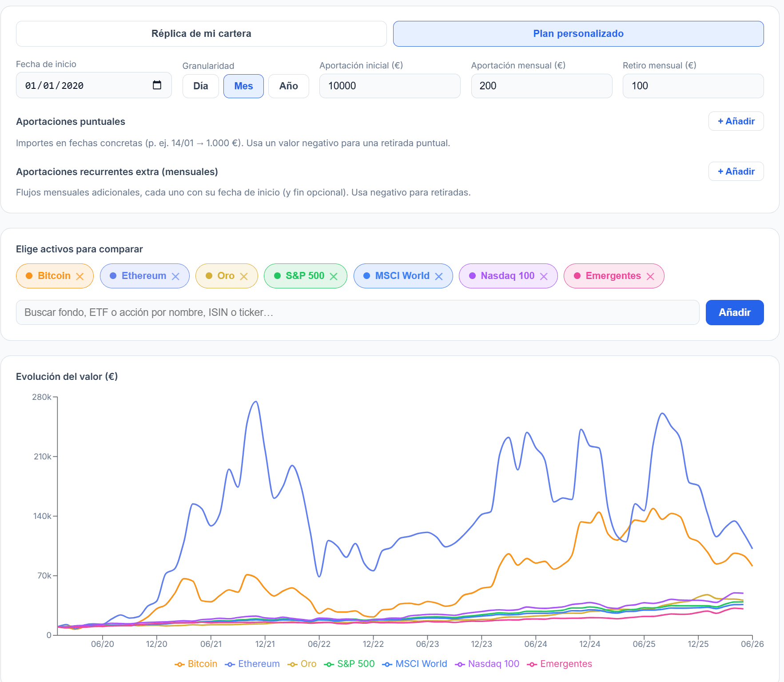Remove MSCI World using its X icon
The image size is (784, 682).
click(439, 276)
